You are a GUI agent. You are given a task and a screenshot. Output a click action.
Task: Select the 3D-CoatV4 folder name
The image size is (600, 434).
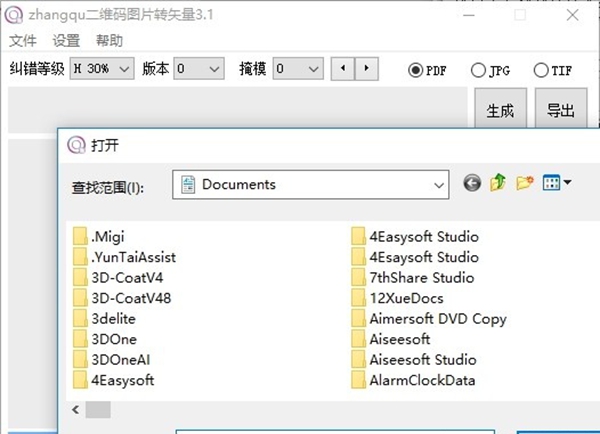pyautogui.click(x=127, y=278)
